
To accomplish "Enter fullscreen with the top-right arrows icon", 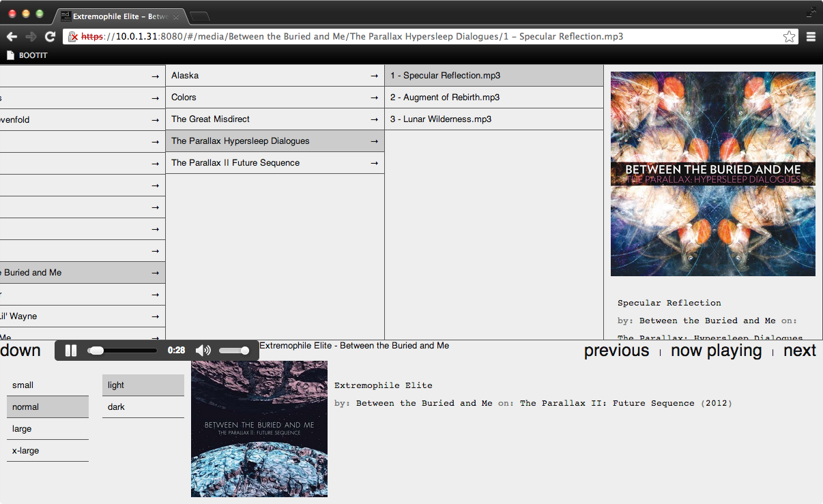I will (x=811, y=12).
